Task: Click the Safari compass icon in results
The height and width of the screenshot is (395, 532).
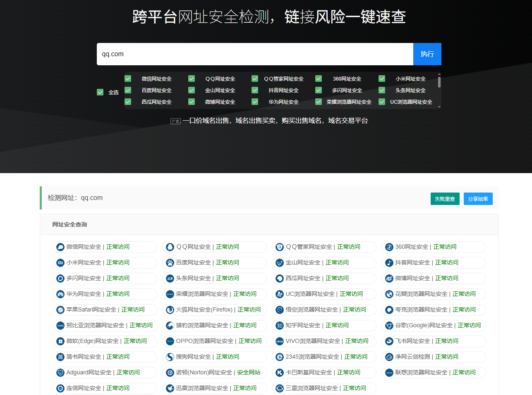Action: pos(60,310)
